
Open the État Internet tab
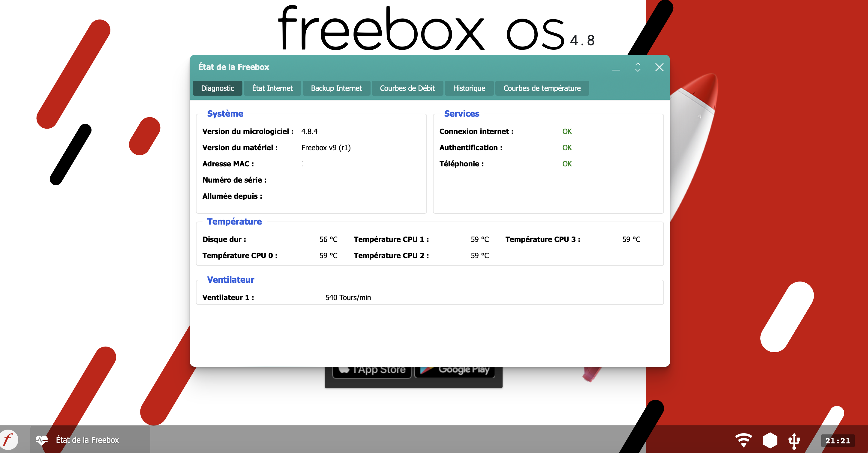coord(272,88)
